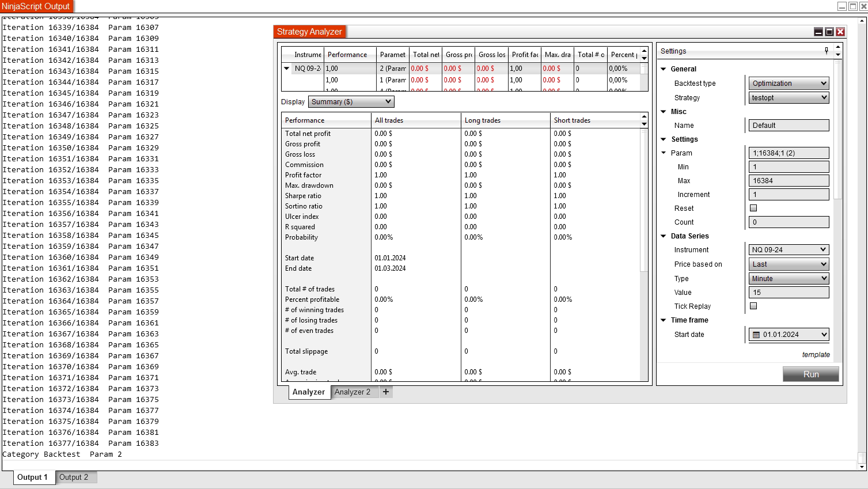Image resolution: width=868 pixels, height=489 pixels.
Task: Click the Total # column header in results
Action: 590,55
